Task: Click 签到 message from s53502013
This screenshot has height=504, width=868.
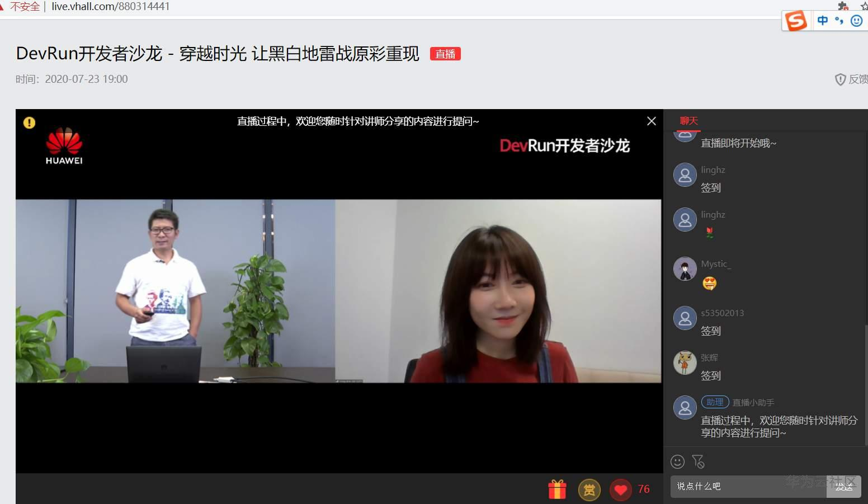Action: 711,331
